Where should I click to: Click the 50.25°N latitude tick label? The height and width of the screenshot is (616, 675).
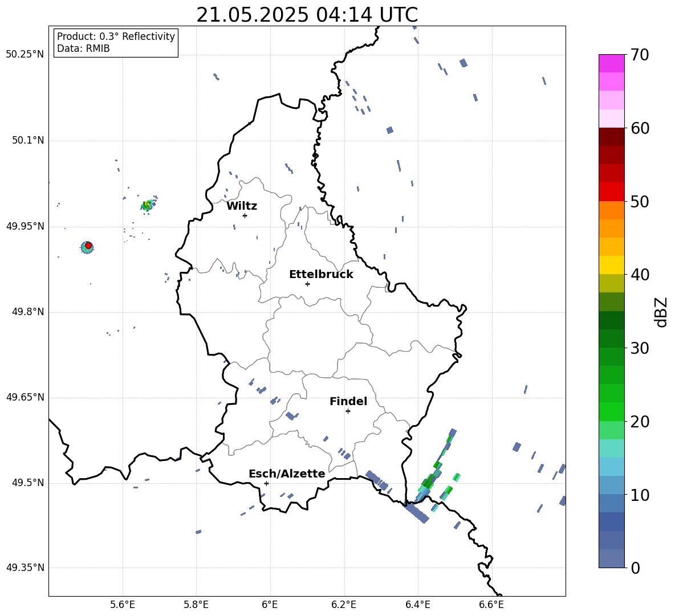tap(25, 55)
